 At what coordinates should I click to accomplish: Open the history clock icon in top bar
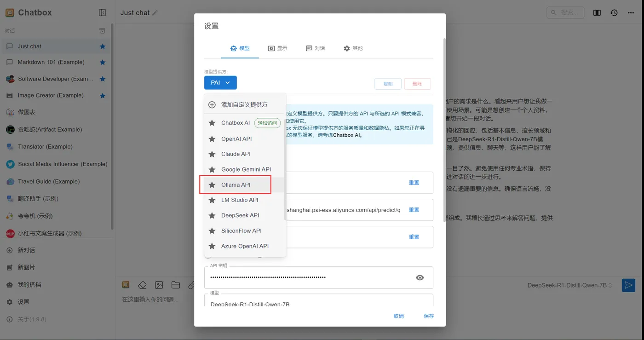click(614, 13)
